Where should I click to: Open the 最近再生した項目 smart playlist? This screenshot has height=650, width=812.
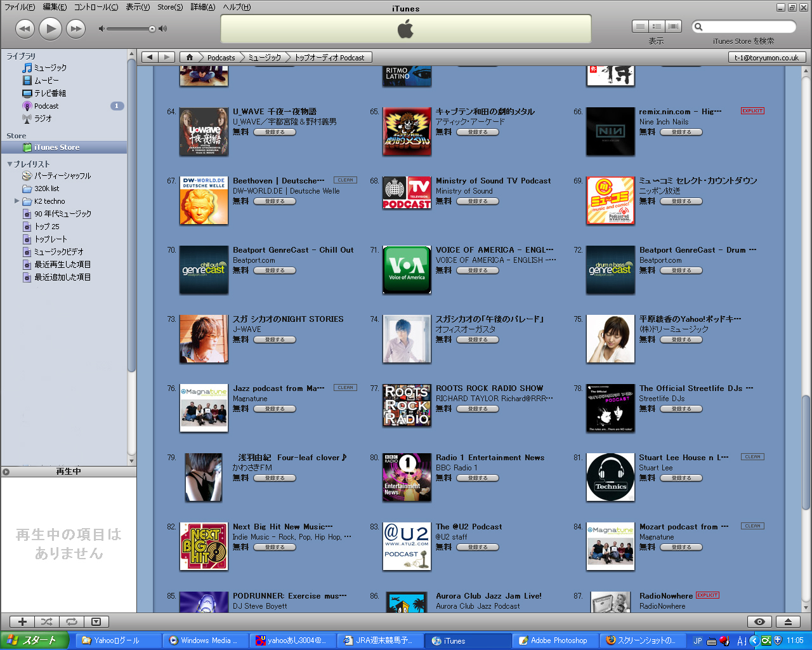point(63,265)
